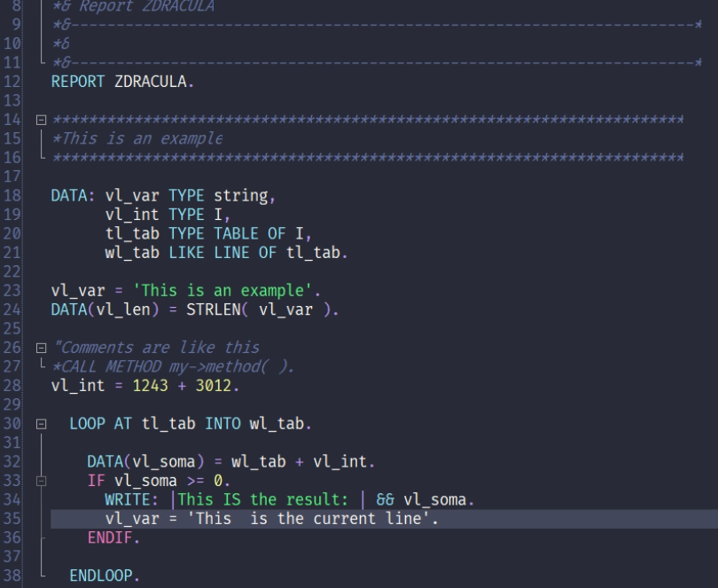Click the string literal 'This is an example' on line 23
This screenshot has height=588, width=718.
[222, 291]
